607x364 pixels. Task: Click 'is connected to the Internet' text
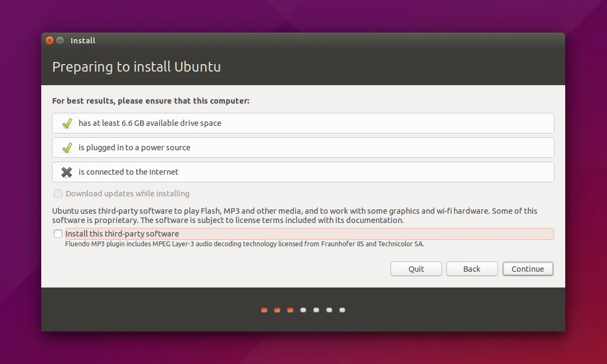click(129, 172)
